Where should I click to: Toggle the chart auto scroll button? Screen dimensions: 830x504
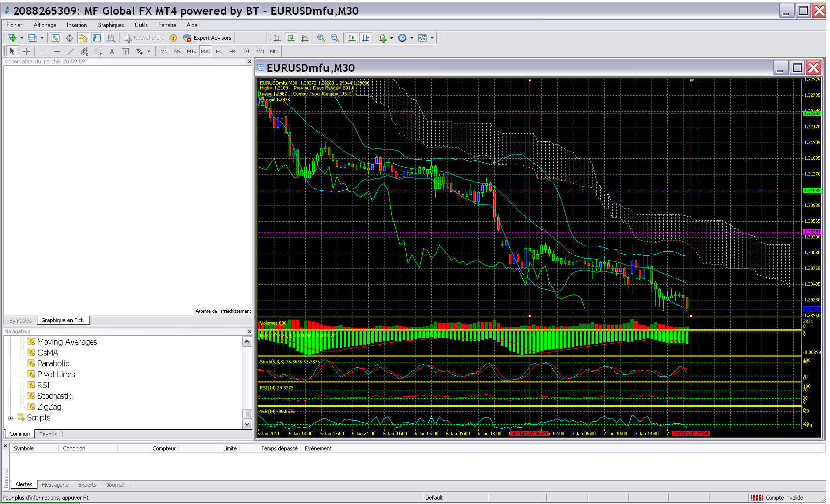click(352, 38)
